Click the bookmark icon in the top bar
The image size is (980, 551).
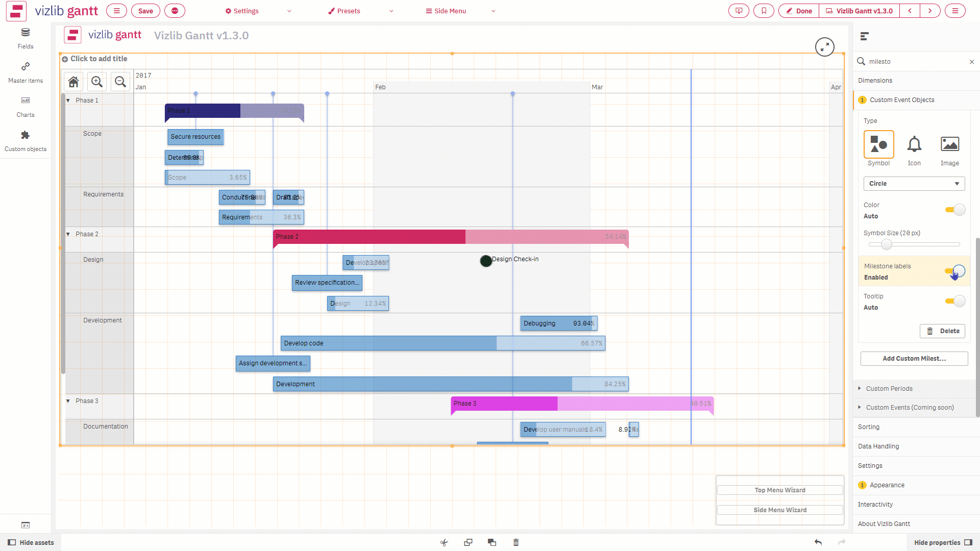tap(764, 11)
